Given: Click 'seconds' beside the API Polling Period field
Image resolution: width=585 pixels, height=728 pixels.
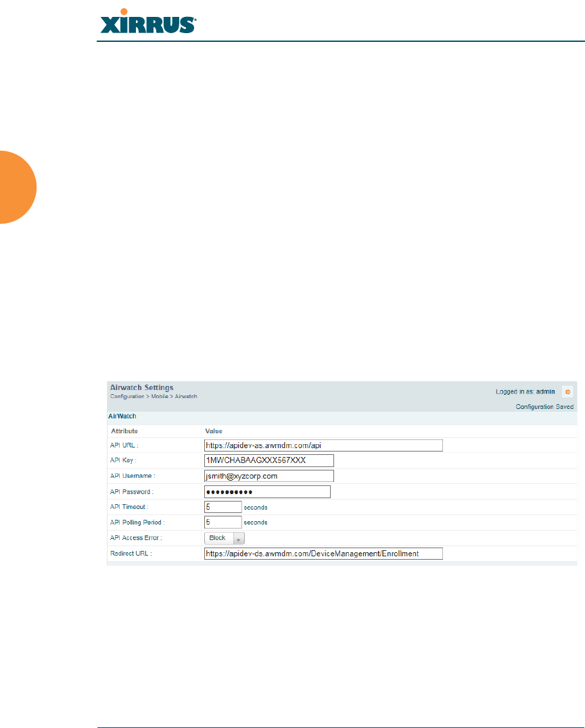Looking at the screenshot, I should pos(256,523).
